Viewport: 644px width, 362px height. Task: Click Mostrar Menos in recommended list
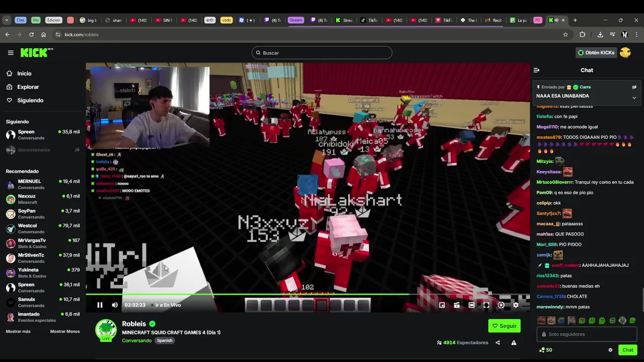click(x=65, y=332)
